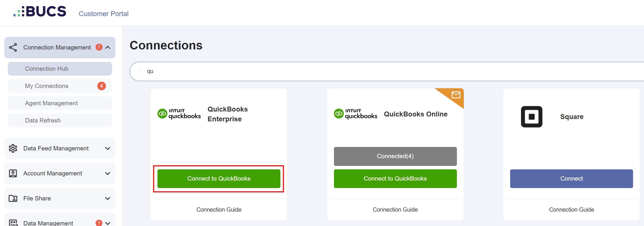Screen dimensions: 644x226
Task: Click the Square title text
Action: point(572,117)
